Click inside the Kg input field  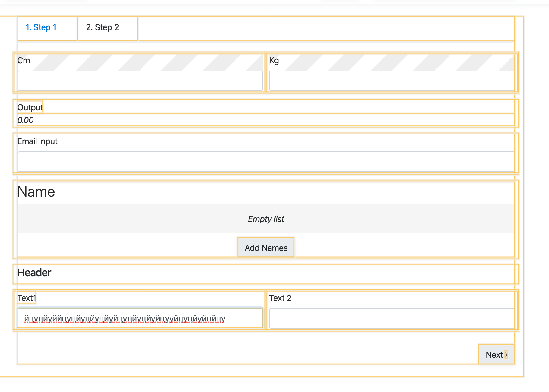click(392, 81)
